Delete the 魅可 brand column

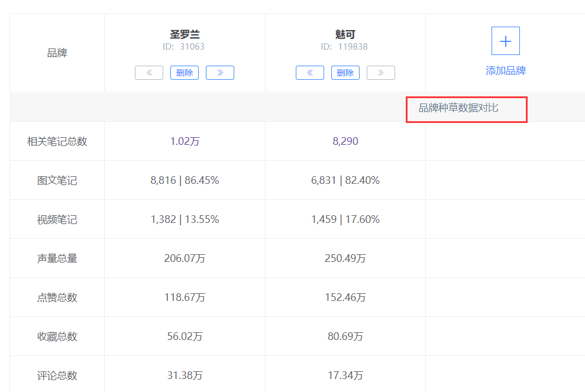(345, 73)
